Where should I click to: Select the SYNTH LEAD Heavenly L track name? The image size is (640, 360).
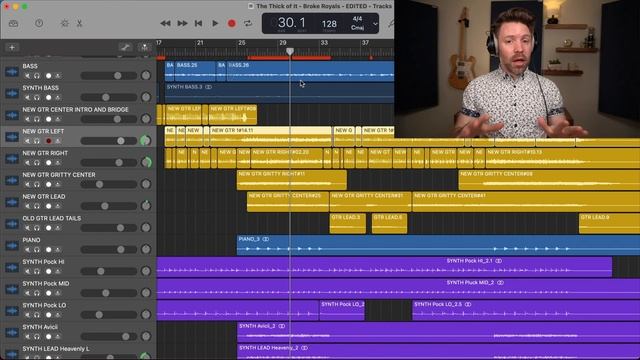[x=56, y=349]
